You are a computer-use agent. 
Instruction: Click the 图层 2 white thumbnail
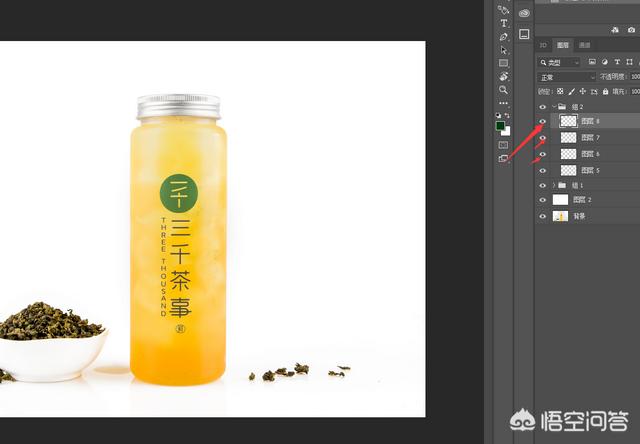click(x=560, y=200)
